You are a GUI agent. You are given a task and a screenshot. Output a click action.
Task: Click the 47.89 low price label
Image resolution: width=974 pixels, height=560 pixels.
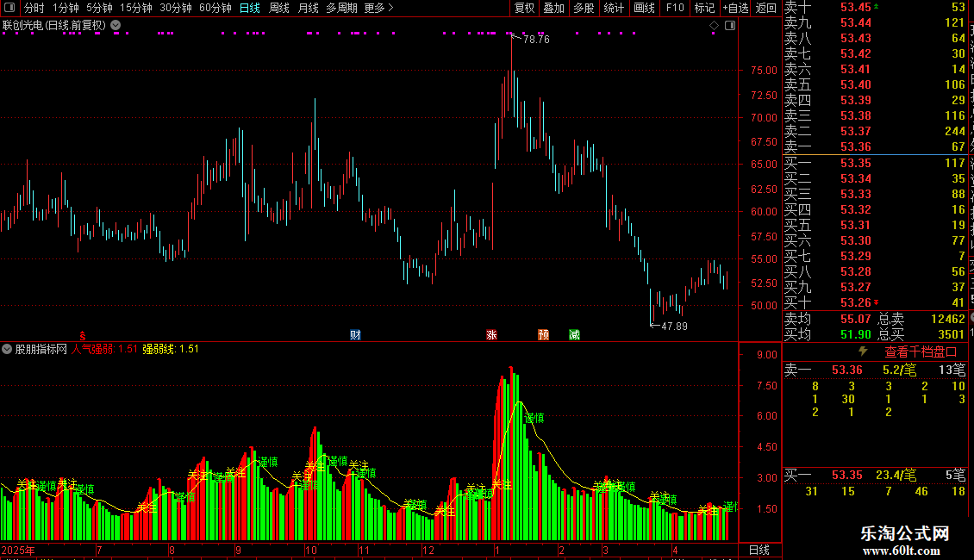674,327
